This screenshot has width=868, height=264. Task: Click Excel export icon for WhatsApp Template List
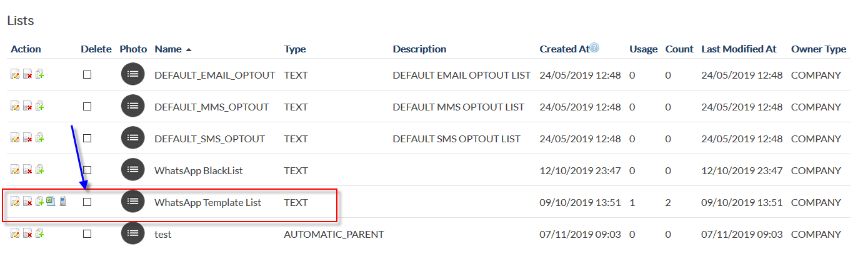pos(51,202)
